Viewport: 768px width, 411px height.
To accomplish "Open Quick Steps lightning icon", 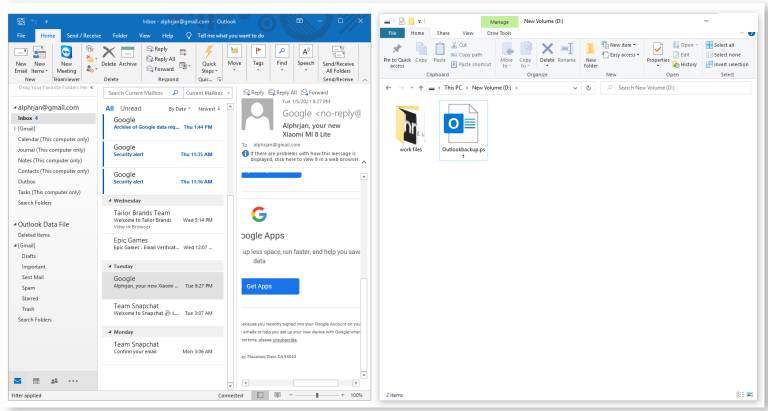I will 209,60.
